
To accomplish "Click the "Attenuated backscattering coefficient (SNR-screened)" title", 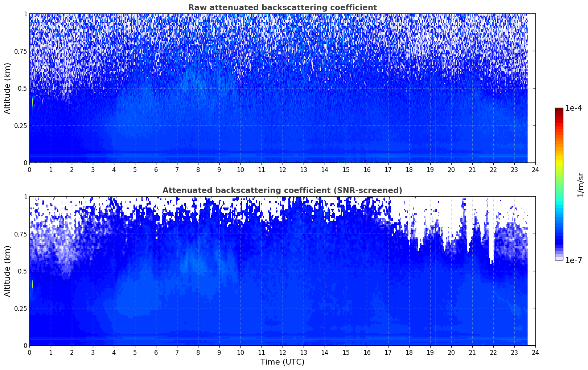I will pos(282,190).
